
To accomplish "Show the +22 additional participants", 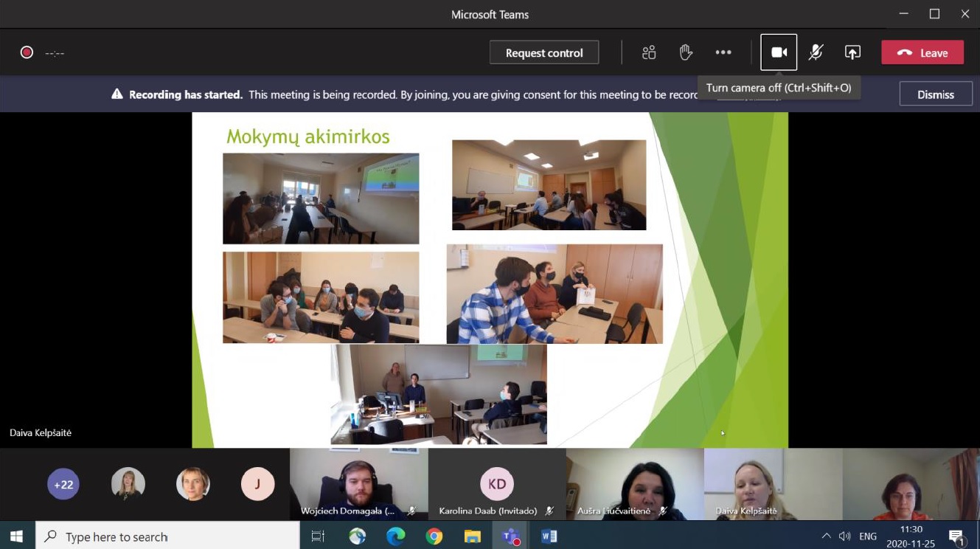I will [x=63, y=485].
